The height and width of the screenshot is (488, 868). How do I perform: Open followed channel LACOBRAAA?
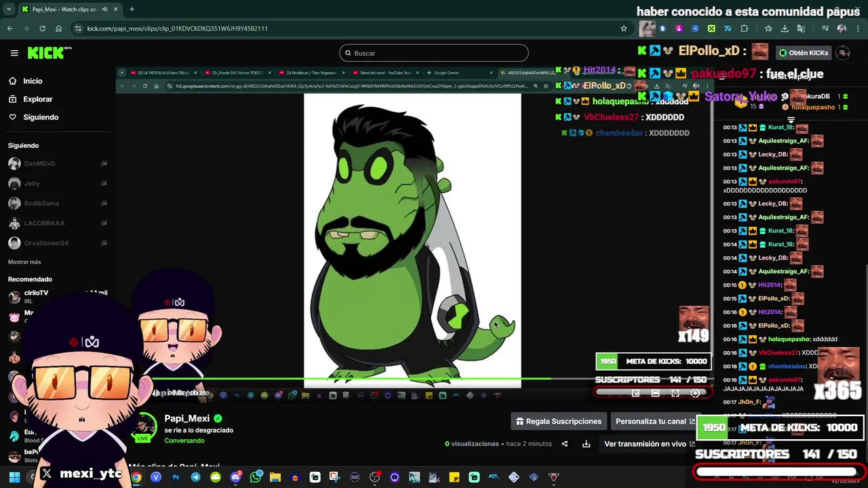point(58,223)
